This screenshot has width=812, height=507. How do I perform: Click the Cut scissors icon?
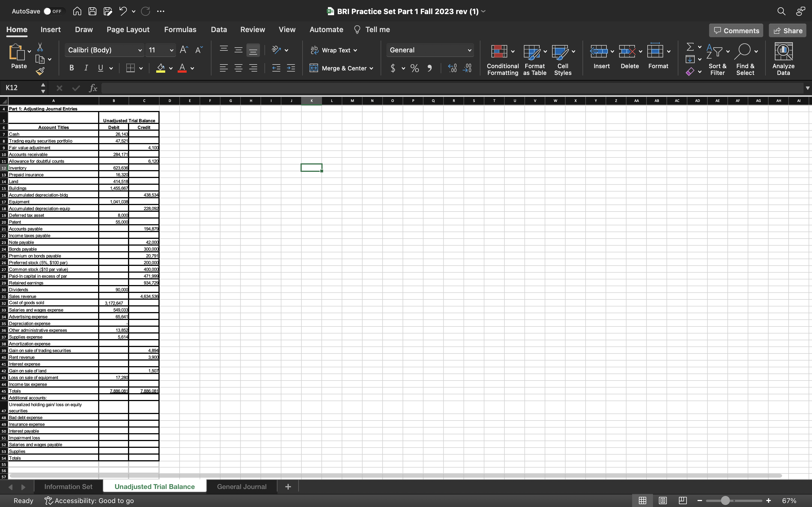pyautogui.click(x=40, y=47)
